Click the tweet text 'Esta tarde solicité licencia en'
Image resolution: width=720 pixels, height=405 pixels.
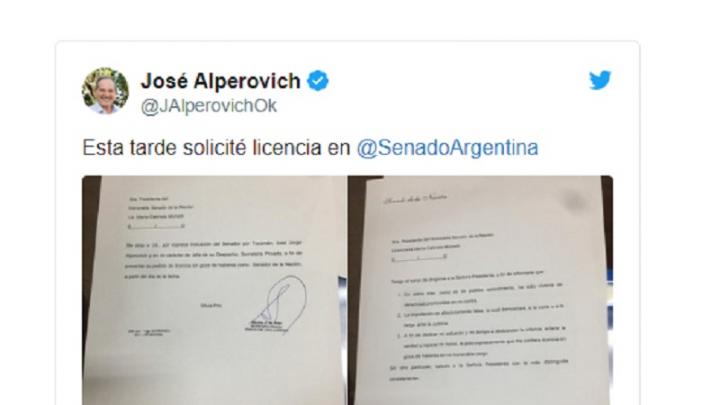coord(216,148)
